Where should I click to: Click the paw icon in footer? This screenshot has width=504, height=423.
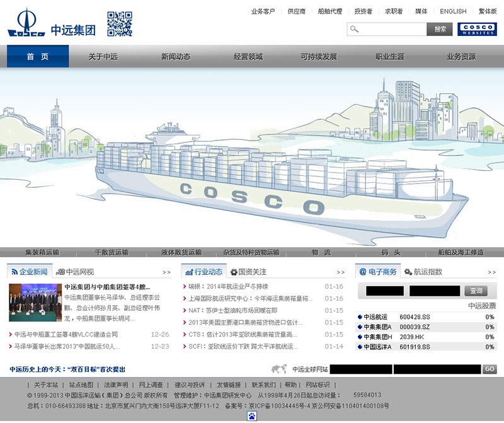[x=252, y=415]
